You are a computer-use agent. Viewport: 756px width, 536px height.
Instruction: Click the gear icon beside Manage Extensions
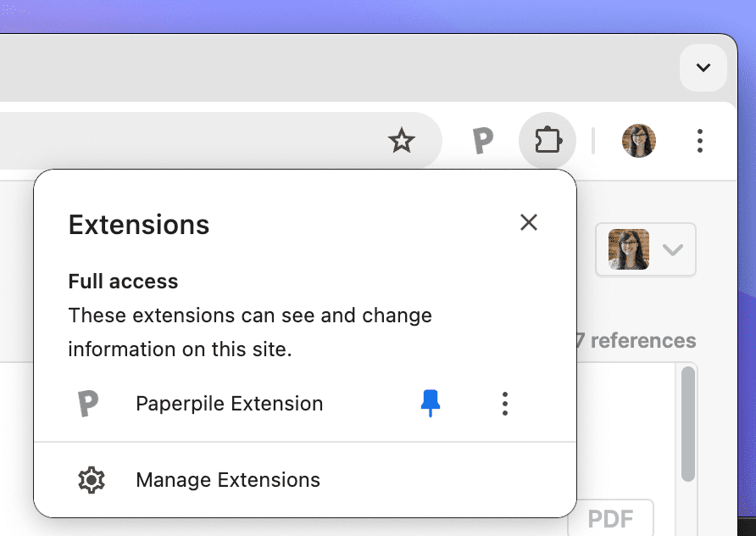[x=91, y=480]
